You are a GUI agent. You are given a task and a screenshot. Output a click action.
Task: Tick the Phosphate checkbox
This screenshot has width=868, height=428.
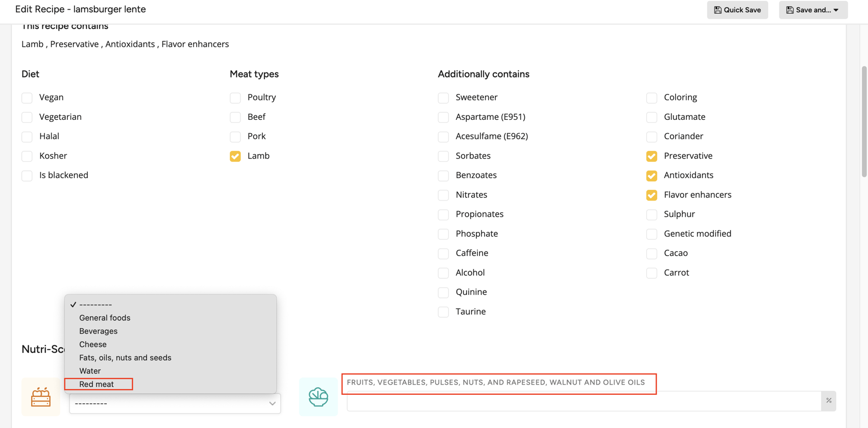coord(444,234)
